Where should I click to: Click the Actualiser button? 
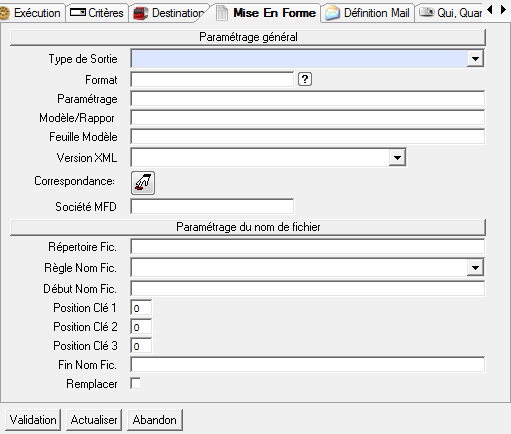click(x=94, y=420)
